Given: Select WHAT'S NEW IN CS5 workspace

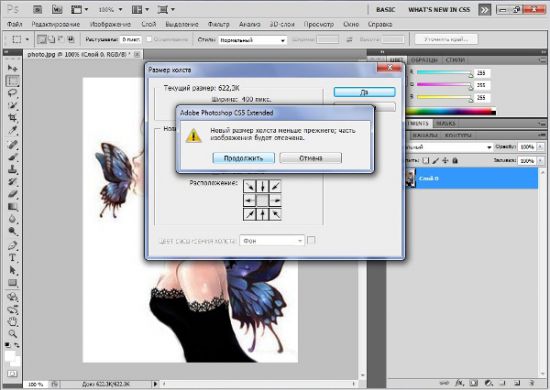Looking at the screenshot, I should click(x=439, y=10).
